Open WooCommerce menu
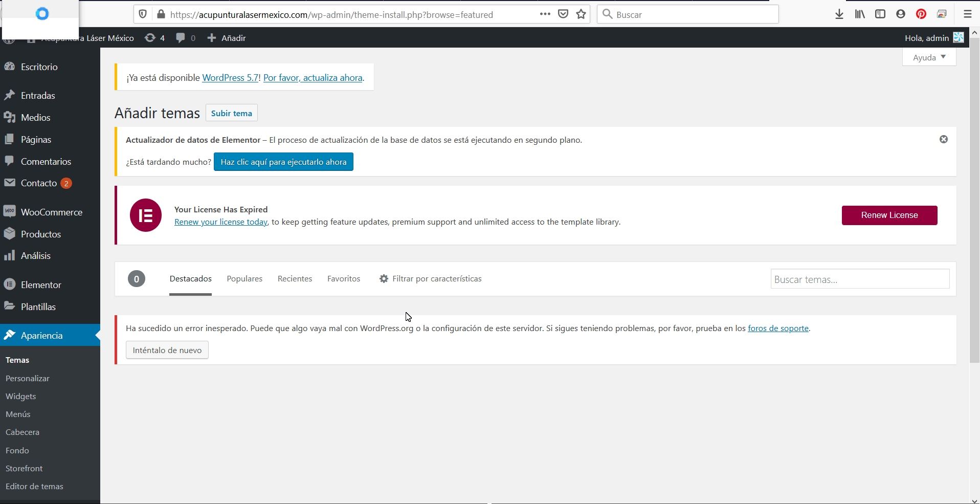Screen dimensions: 980x504 point(50,212)
